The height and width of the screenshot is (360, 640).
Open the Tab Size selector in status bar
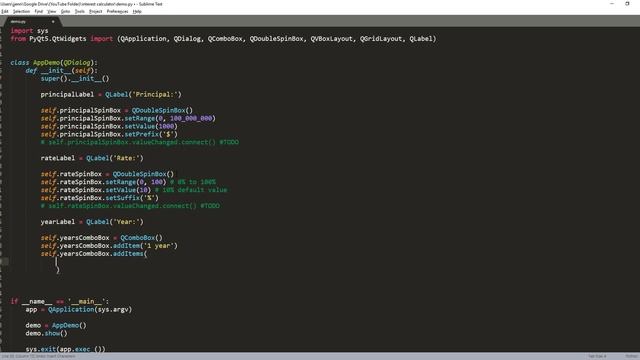[597, 356]
